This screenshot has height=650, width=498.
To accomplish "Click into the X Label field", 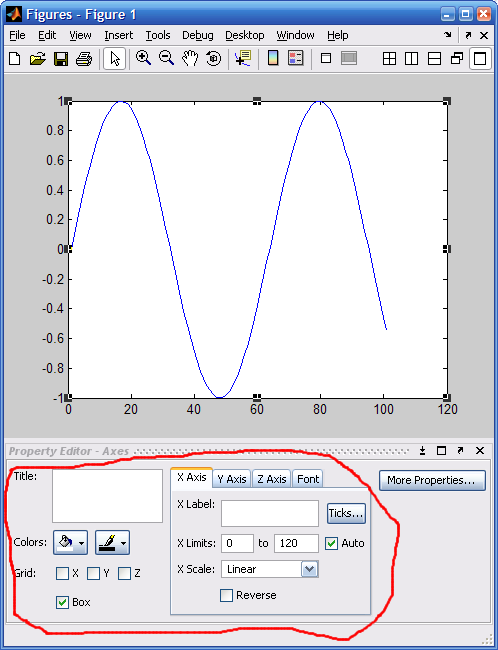I will point(270,514).
